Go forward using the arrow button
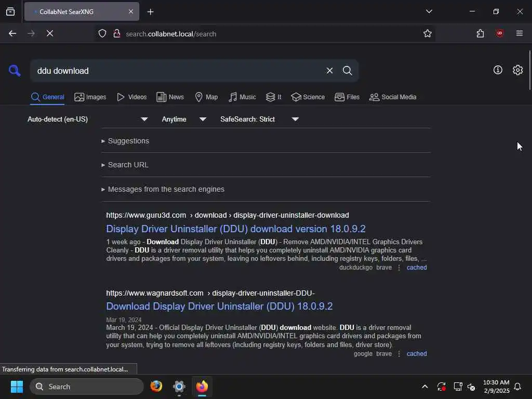Image resolution: width=532 pixels, height=399 pixels. pos(31,33)
